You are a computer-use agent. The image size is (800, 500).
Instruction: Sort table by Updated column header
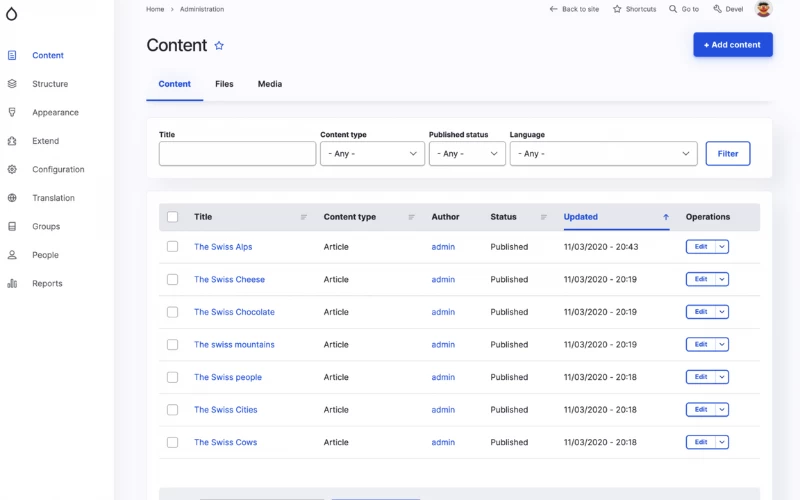581,217
